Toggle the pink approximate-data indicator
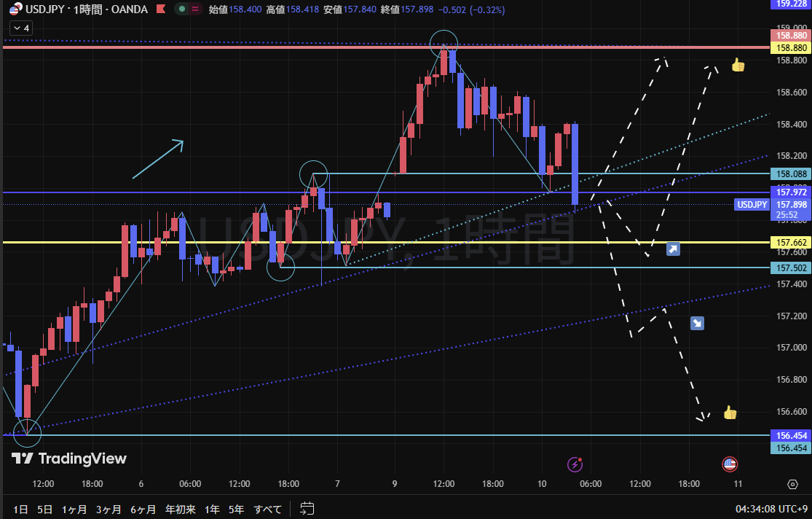Viewport: 812px width, 519px height. pos(195,9)
